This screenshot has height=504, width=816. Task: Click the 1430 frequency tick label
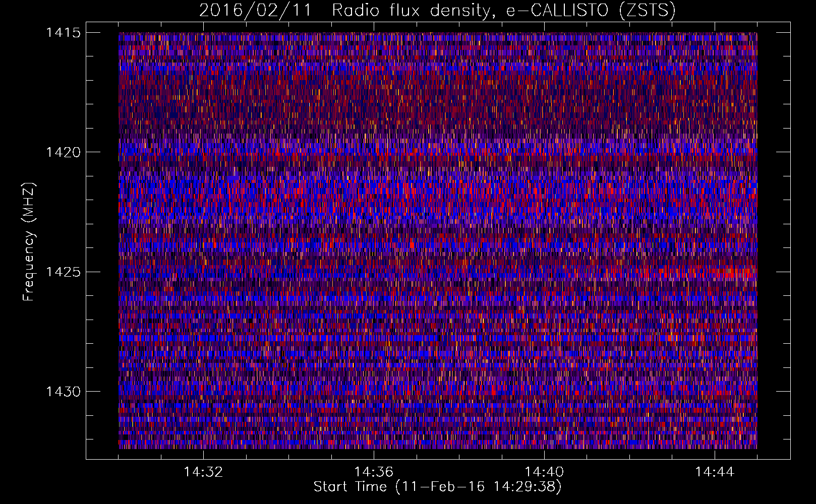point(63,392)
